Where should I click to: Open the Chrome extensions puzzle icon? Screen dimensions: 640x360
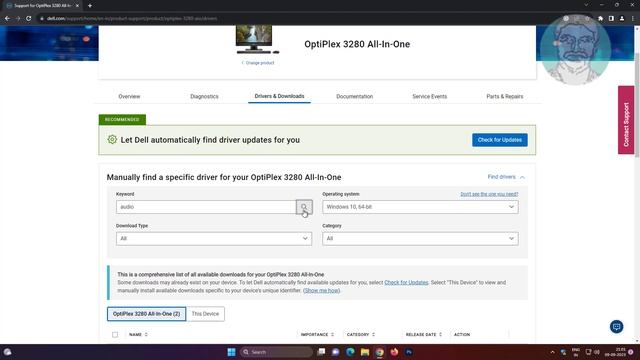(x=600, y=18)
